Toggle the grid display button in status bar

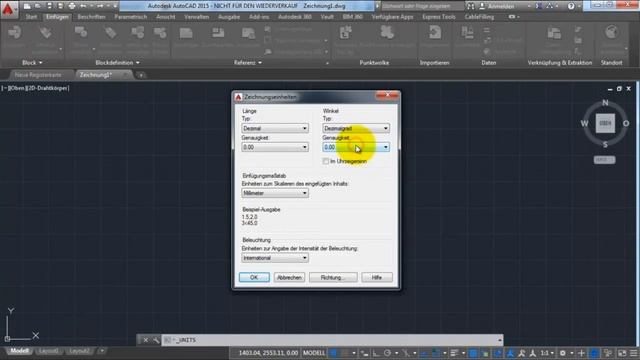point(333,353)
